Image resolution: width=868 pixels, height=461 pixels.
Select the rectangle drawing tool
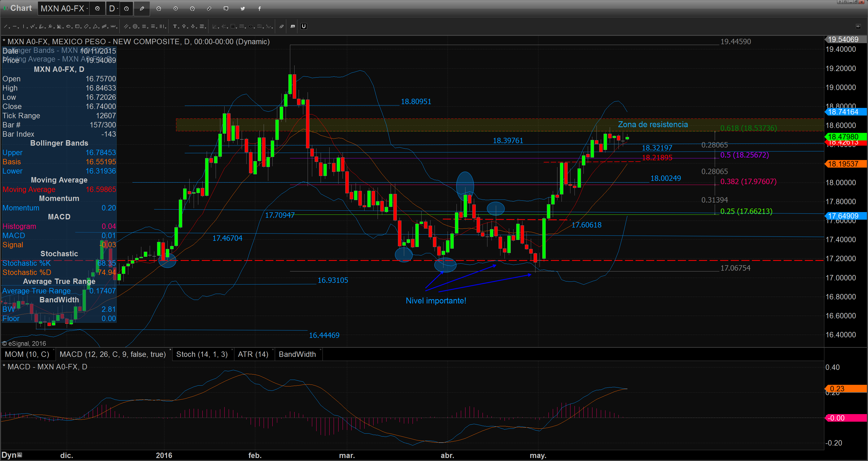(77, 26)
